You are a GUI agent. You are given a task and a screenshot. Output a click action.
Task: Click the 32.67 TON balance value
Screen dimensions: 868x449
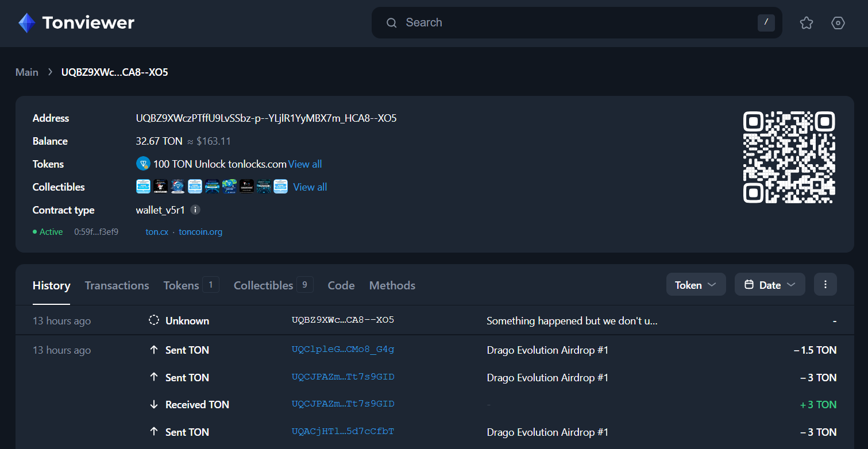click(x=160, y=141)
